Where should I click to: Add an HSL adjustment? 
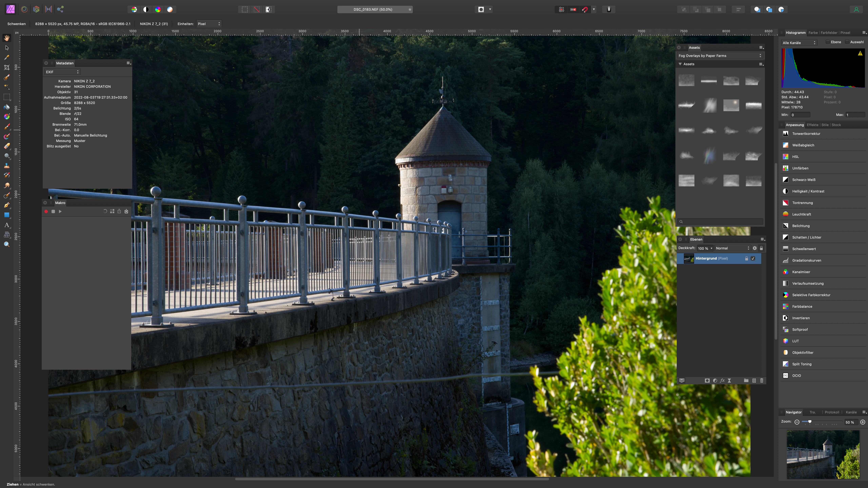point(795,157)
